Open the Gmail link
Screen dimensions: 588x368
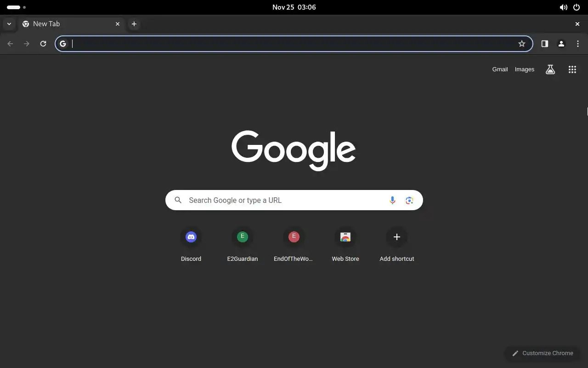(500, 69)
